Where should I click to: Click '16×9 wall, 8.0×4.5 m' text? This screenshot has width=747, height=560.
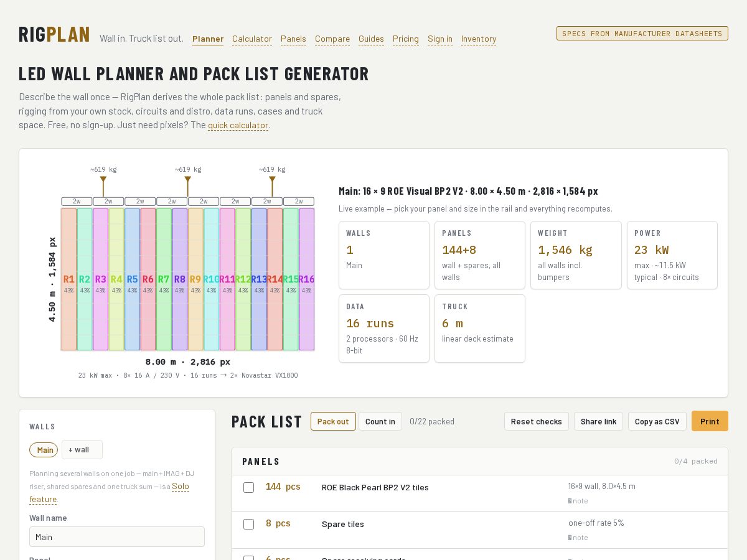tap(602, 487)
